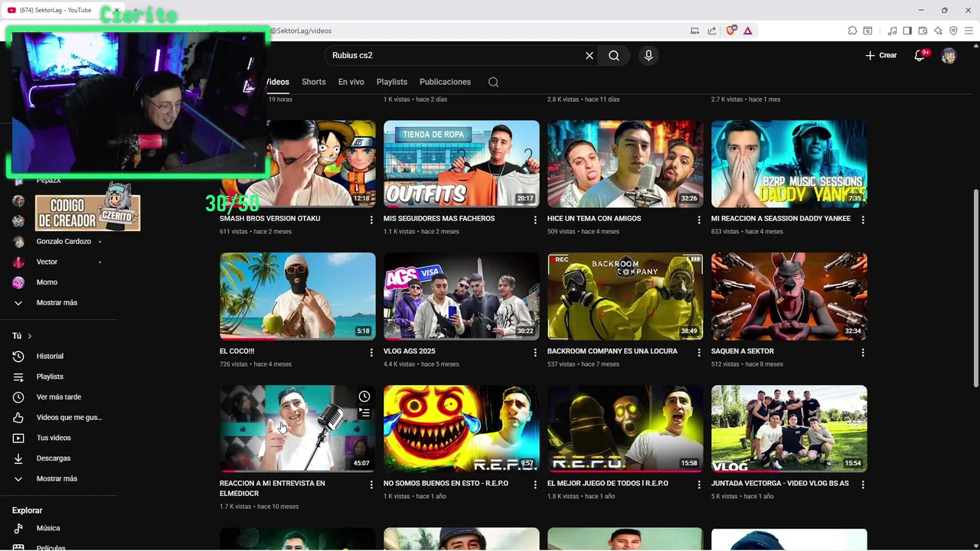The image size is (980, 551).
Task: Select the Videos channel tab
Action: (x=277, y=82)
